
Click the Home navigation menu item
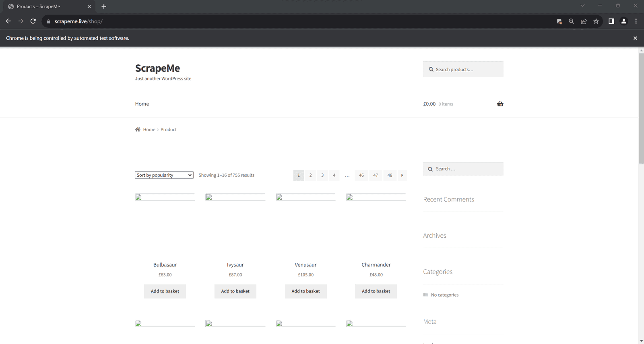coord(142,104)
